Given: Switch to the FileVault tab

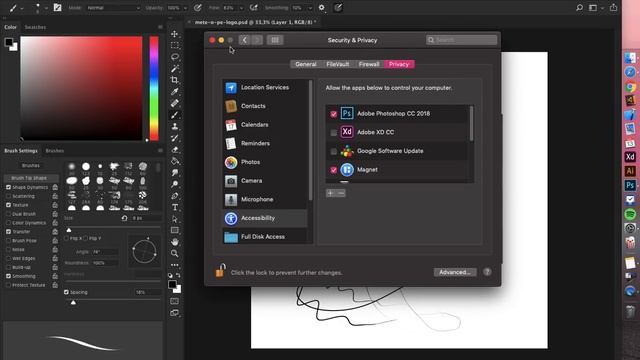Looking at the screenshot, I should tap(338, 64).
